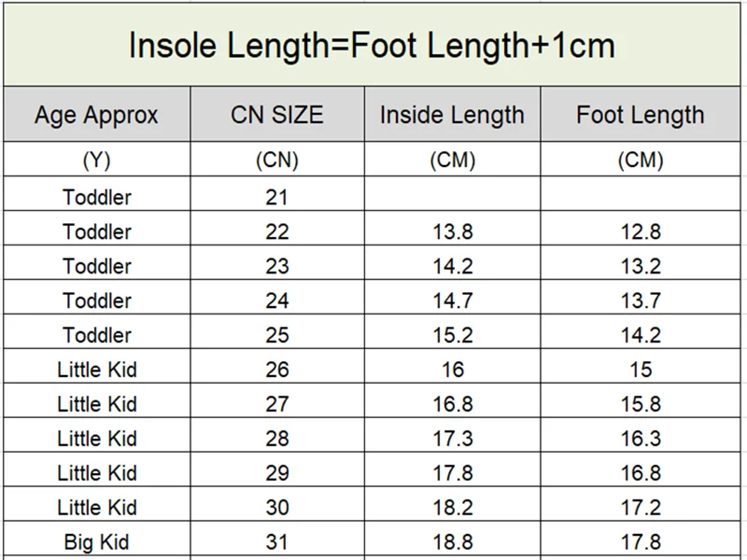Select the 15.8 foot length cell

pyautogui.click(x=640, y=404)
